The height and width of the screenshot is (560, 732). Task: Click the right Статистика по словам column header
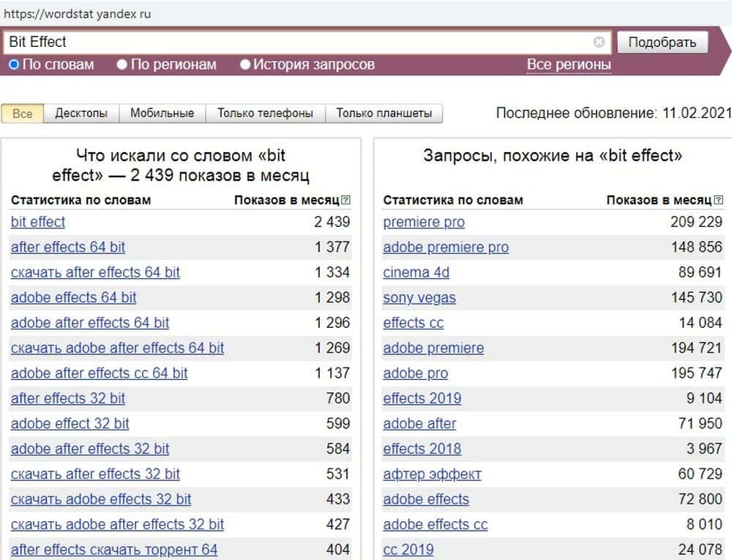point(453,200)
